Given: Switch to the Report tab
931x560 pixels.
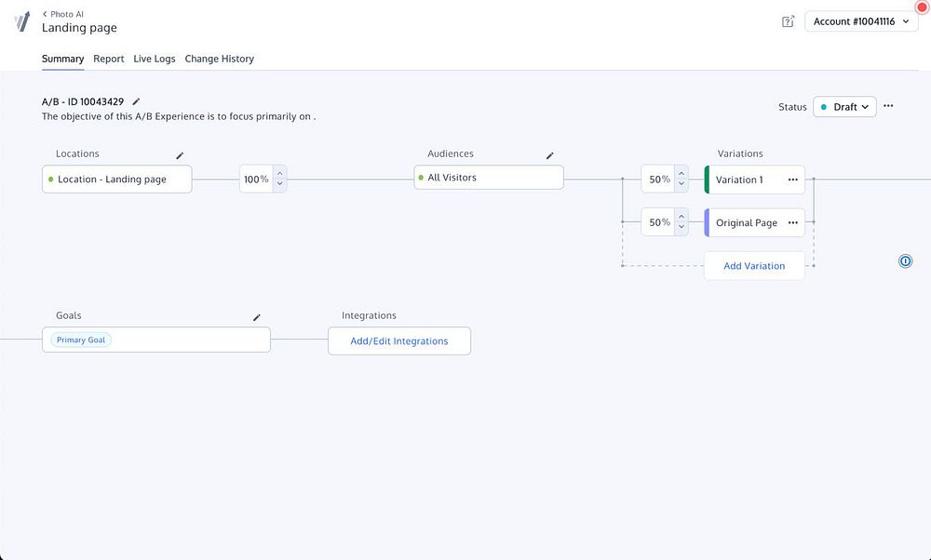Looking at the screenshot, I should [x=109, y=59].
